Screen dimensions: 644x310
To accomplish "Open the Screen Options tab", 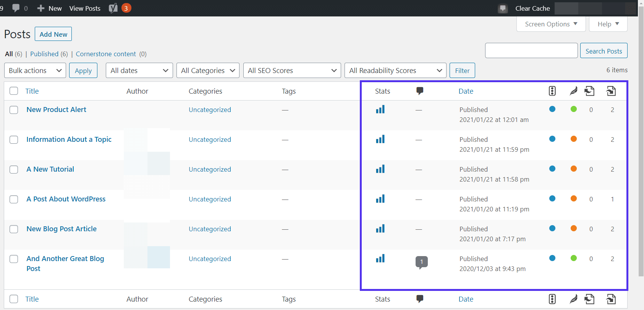I will tap(551, 24).
